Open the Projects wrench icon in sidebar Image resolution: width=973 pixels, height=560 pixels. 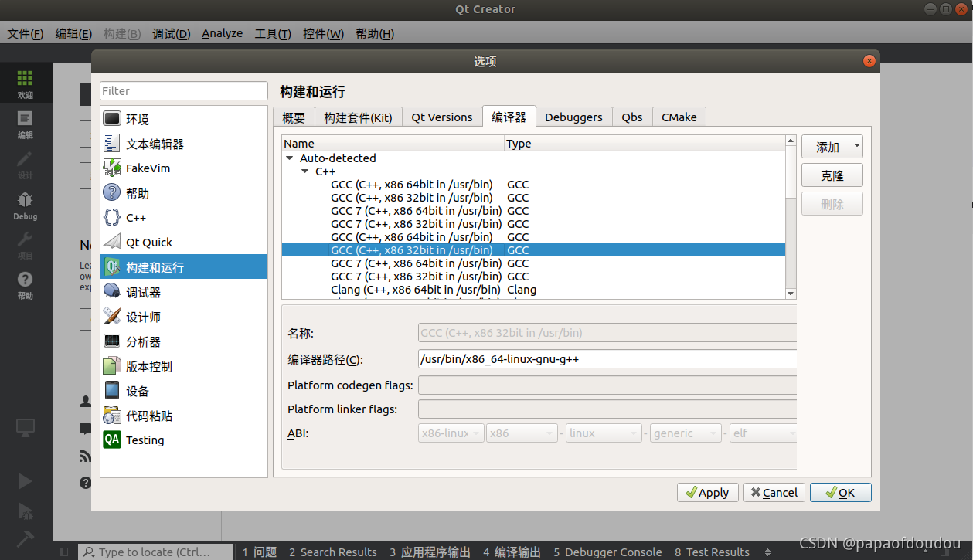pyautogui.click(x=25, y=244)
